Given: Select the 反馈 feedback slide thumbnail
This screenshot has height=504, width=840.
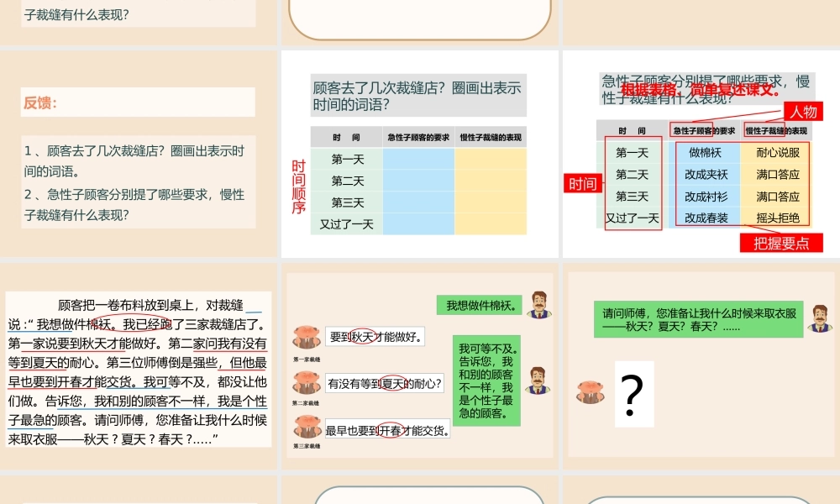Looking at the screenshot, I should (x=139, y=154).
